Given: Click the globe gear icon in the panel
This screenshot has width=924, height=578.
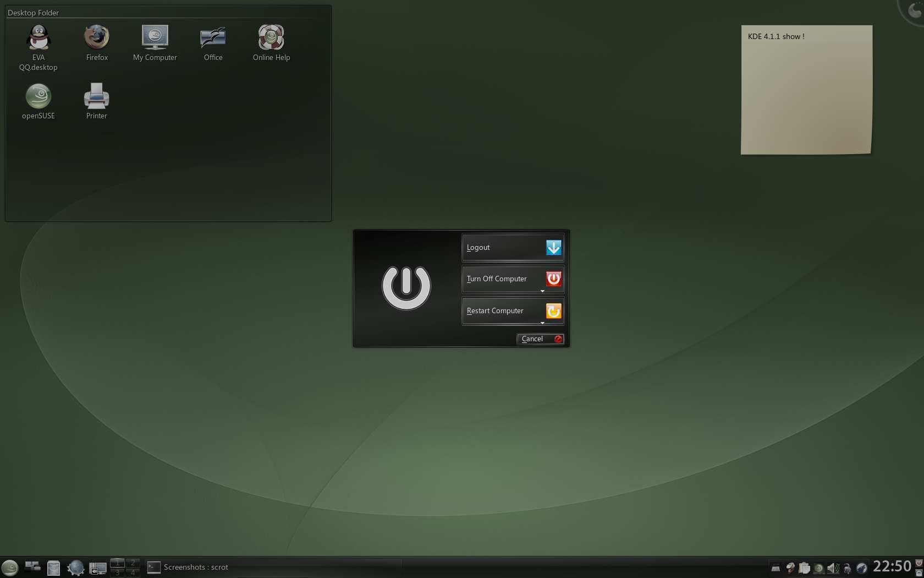Looking at the screenshot, I should [x=75, y=568].
